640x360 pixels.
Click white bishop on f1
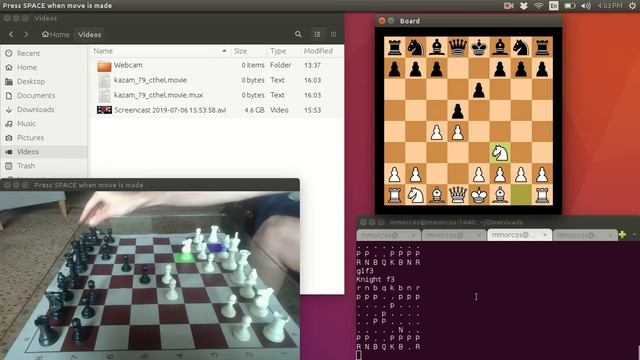(500, 195)
